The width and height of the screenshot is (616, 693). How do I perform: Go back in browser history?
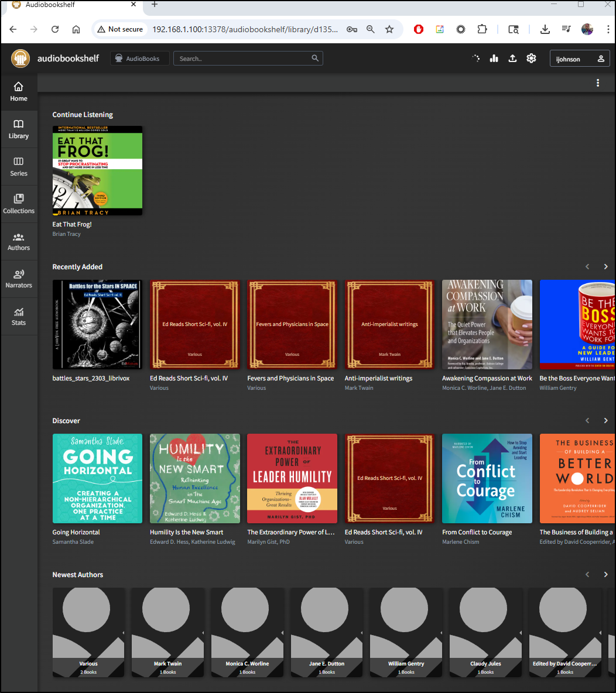coord(13,29)
